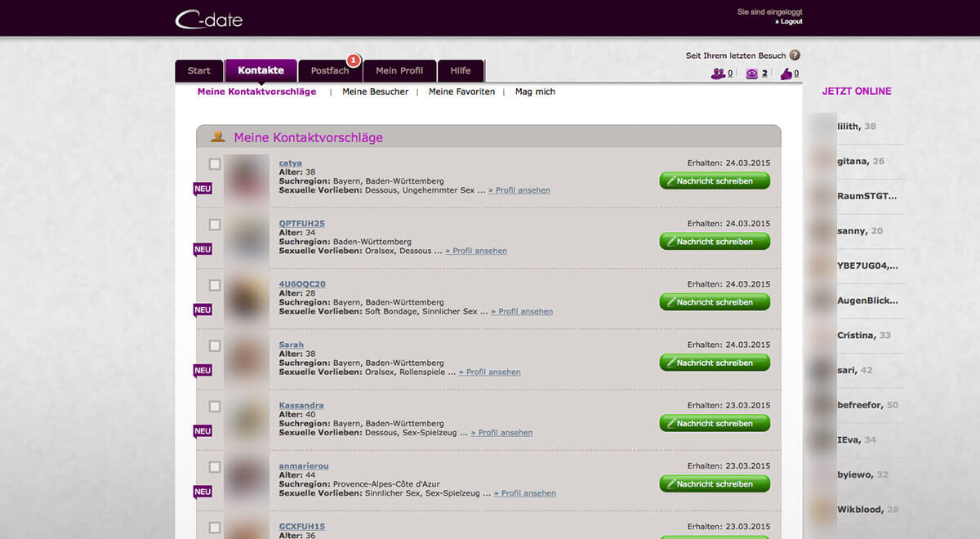Click Profil ansehen in QPTFUH25's row

pos(476,251)
